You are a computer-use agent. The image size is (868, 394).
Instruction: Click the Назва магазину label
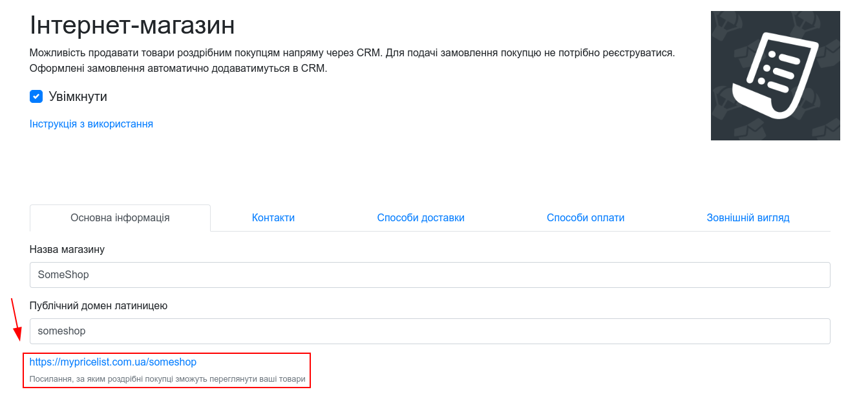pos(67,249)
